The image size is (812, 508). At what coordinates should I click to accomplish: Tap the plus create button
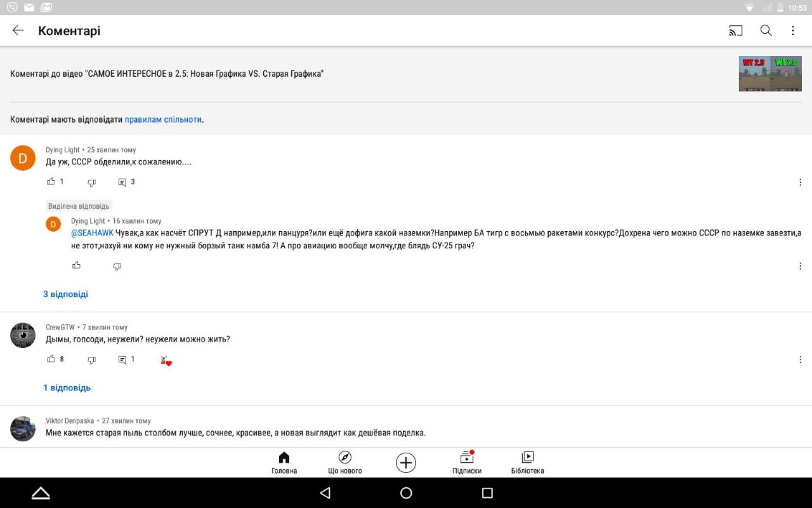tap(406, 463)
